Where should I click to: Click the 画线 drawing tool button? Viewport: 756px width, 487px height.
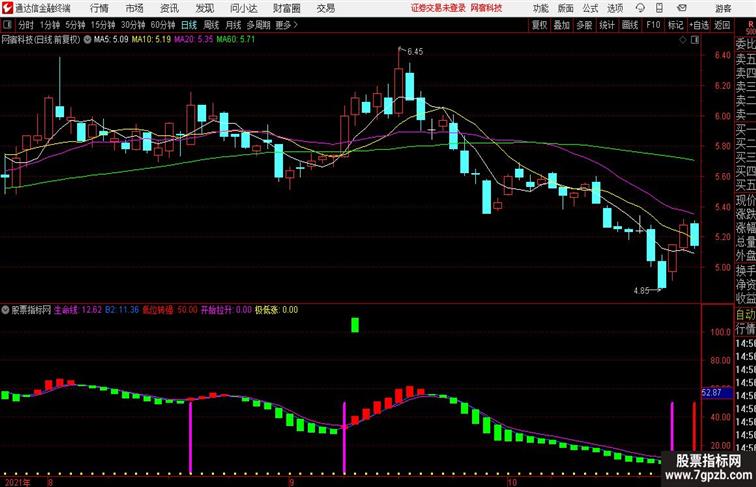click(x=630, y=25)
